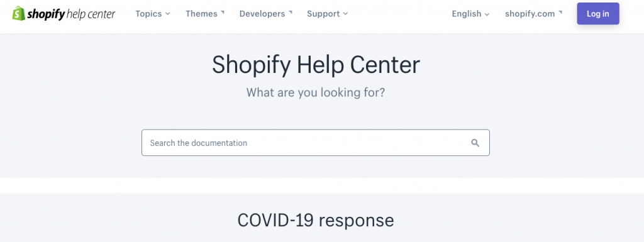Click the magnifying glass search icon
Viewport: 644px width, 242px height.
[x=475, y=143]
